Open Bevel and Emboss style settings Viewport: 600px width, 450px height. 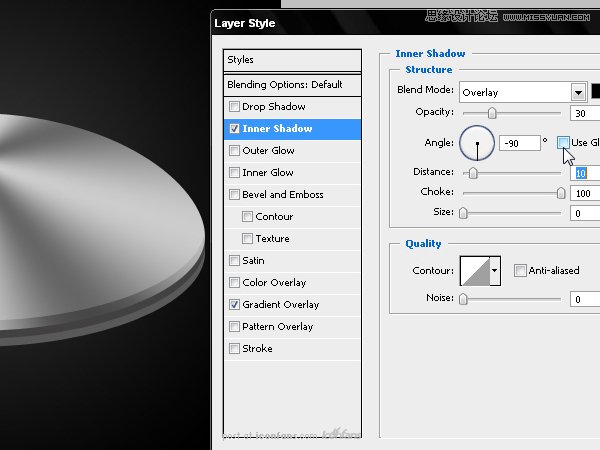click(x=292, y=195)
